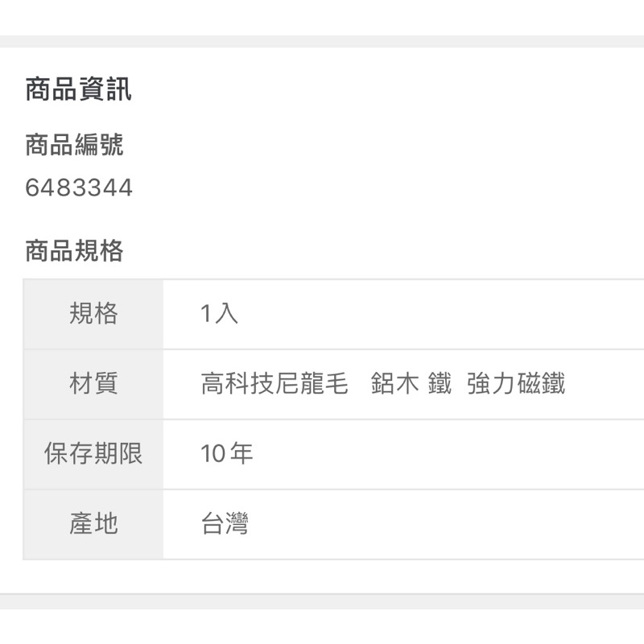Click empty area of 保存期限 value row
Image resolution: width=644 pixels, height=644 pixels.
click(448, 454)
